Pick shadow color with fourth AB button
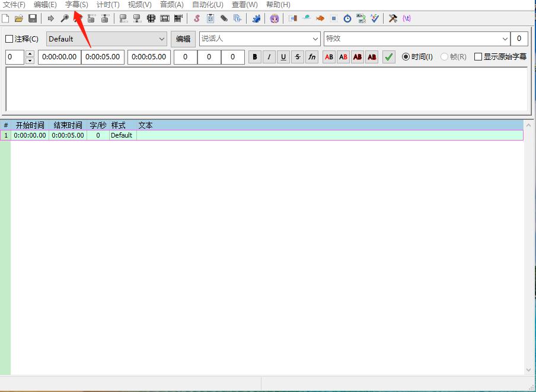The width and height of the screenshot is (536, 392). coord(372,57)
